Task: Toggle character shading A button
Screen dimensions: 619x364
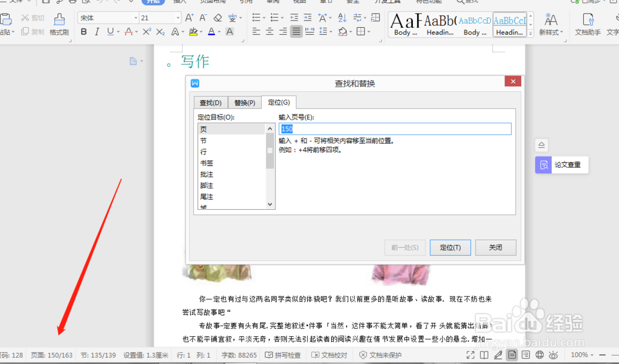Action: point(230,32)
